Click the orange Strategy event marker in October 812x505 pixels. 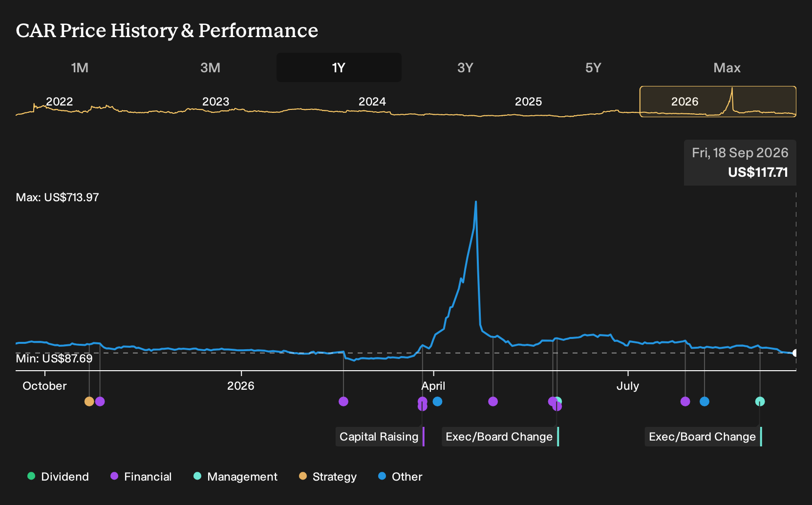coord(89,401)
